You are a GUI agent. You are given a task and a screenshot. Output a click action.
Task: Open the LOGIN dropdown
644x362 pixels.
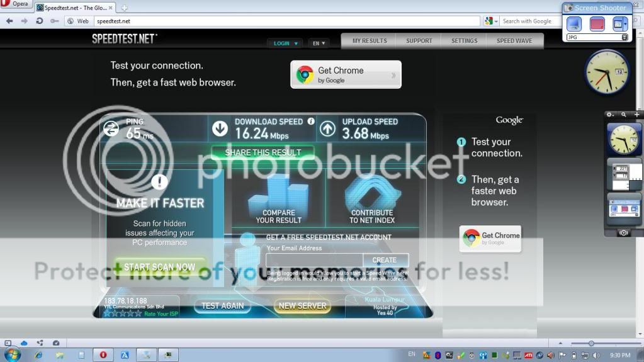click(285, 43)
